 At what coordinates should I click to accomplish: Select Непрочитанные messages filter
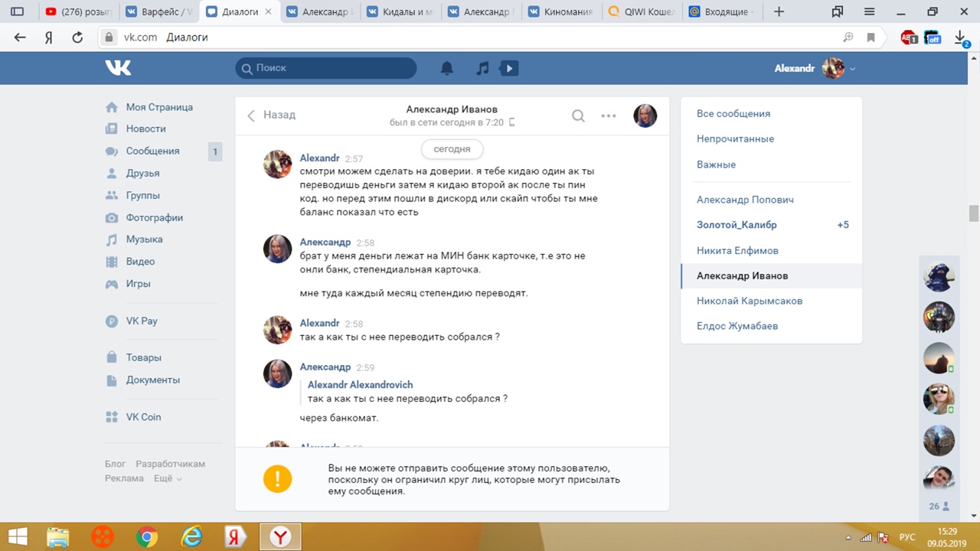[x=735, y=139]
